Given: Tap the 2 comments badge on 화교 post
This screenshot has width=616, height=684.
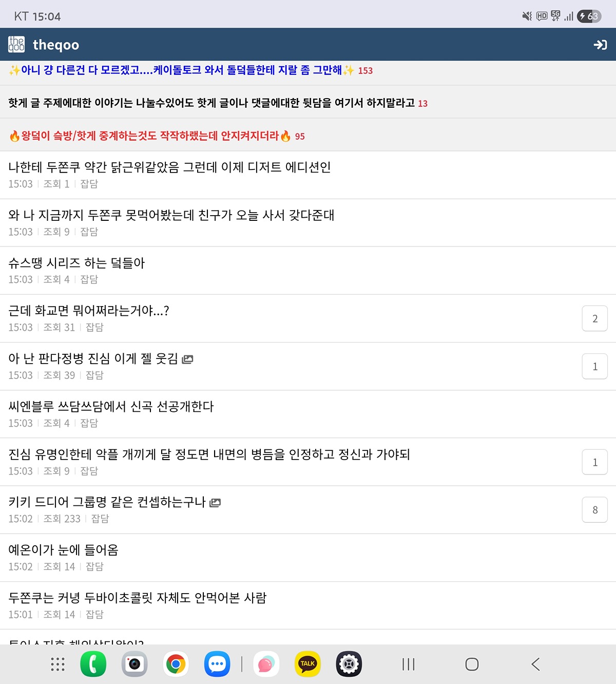Looking at the screenshot, I should [594, 318].
